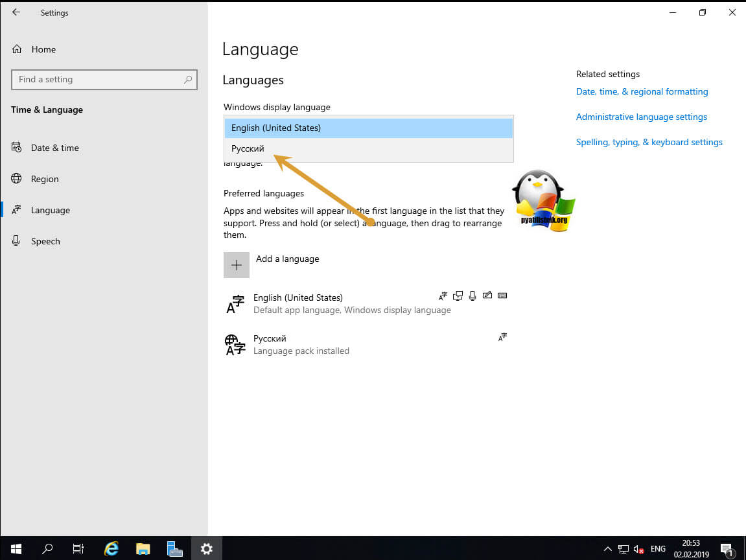746x560 pixels.
Task: Click the Find a setting search box
Action: click(x=97, y=80)
